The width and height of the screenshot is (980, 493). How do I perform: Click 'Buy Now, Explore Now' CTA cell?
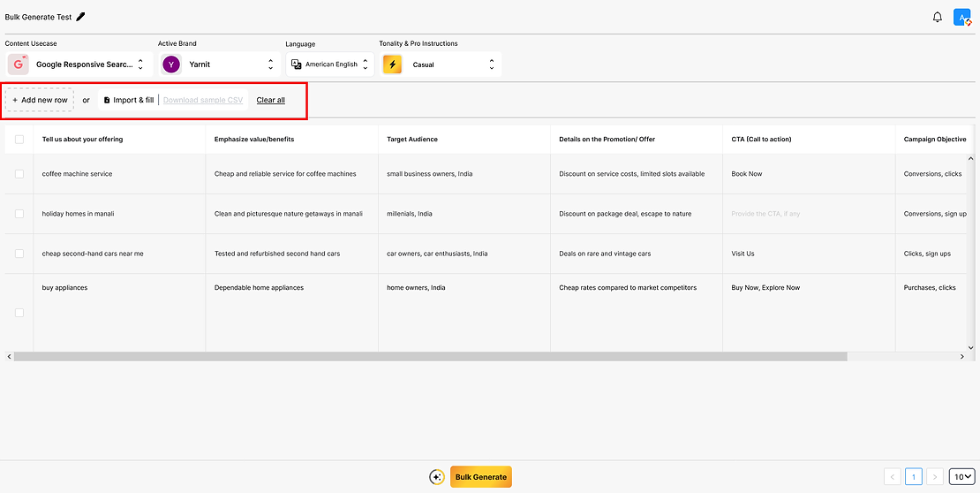click(x=809, y=313)
